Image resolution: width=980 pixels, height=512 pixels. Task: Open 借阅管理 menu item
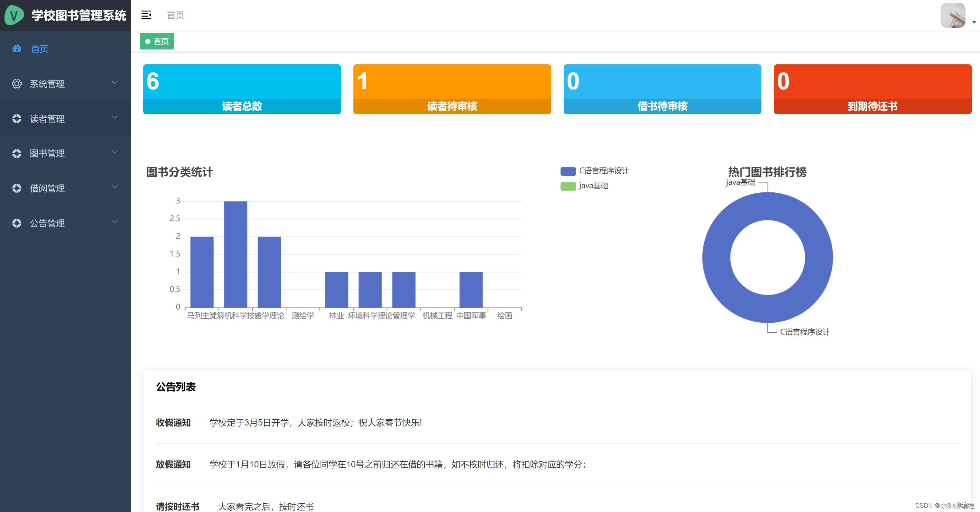point(47,189)
